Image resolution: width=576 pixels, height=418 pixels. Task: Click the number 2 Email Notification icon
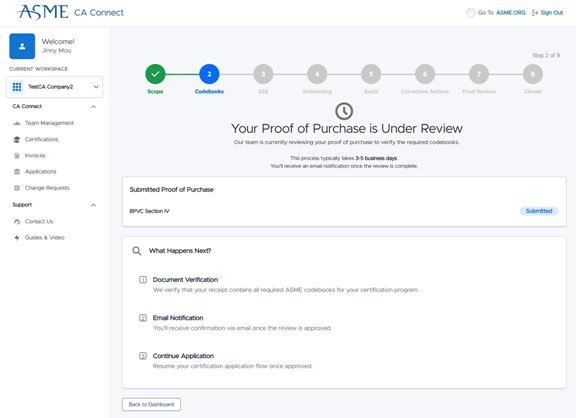pyautogui.click(x=143, y=318)
